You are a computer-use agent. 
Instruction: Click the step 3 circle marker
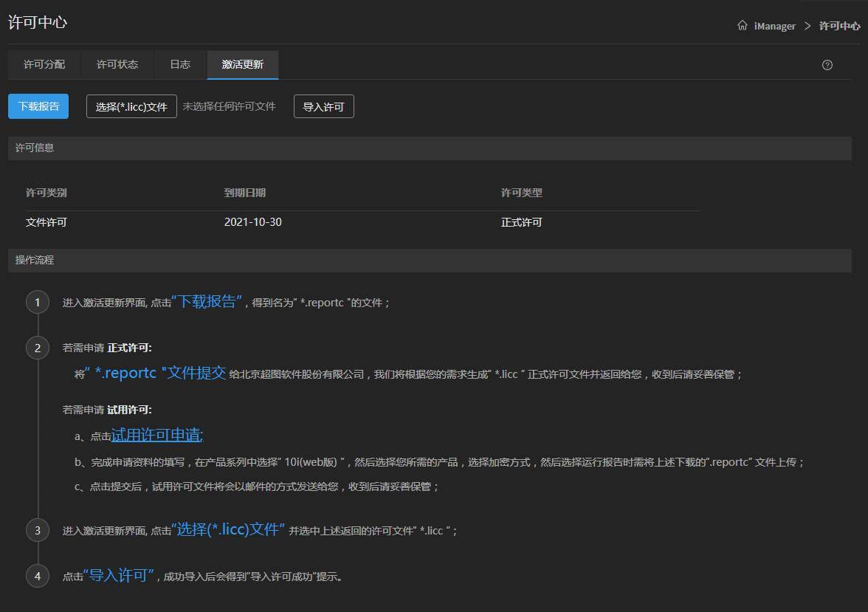click(38, 530)
